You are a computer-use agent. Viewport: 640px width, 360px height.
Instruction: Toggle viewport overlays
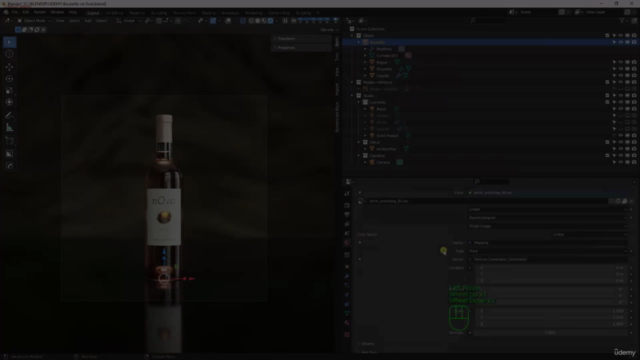(229, 21)
